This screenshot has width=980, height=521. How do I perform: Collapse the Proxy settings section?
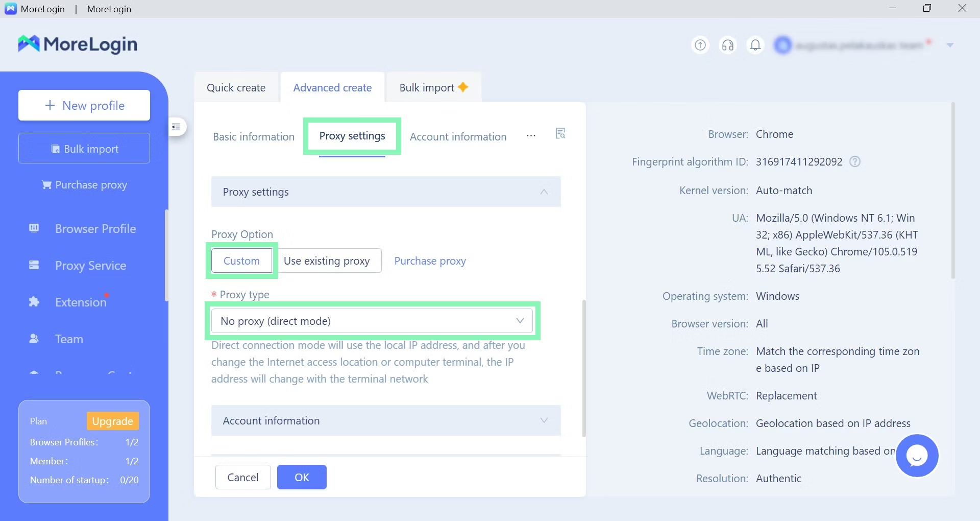544,192
